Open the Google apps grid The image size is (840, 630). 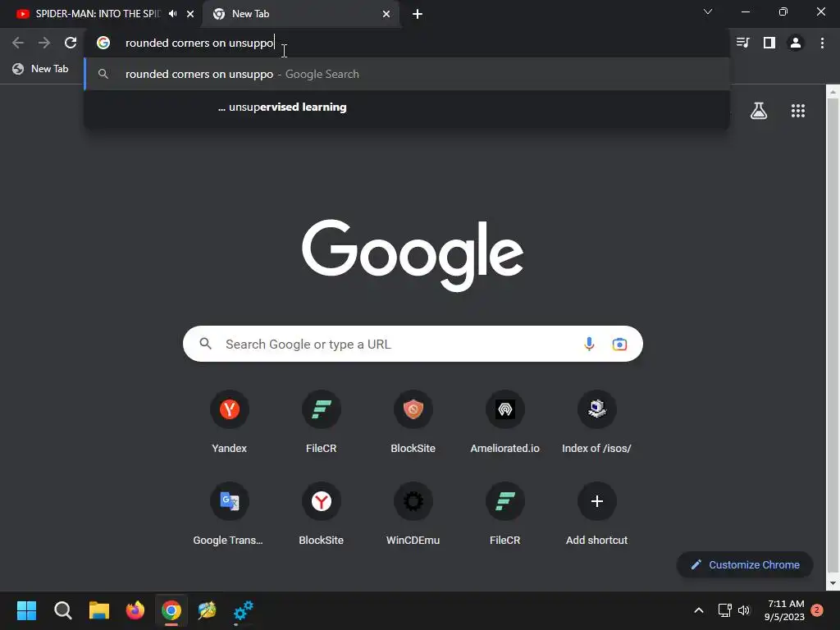798,111
